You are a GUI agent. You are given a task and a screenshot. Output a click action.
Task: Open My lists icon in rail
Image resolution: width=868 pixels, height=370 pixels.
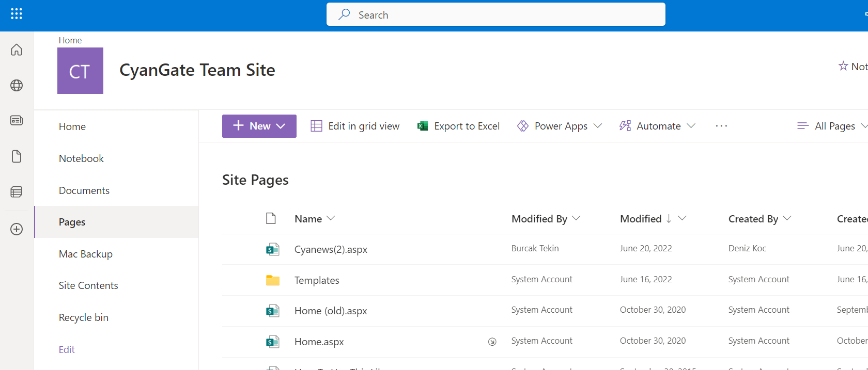(x=17, y=192)
